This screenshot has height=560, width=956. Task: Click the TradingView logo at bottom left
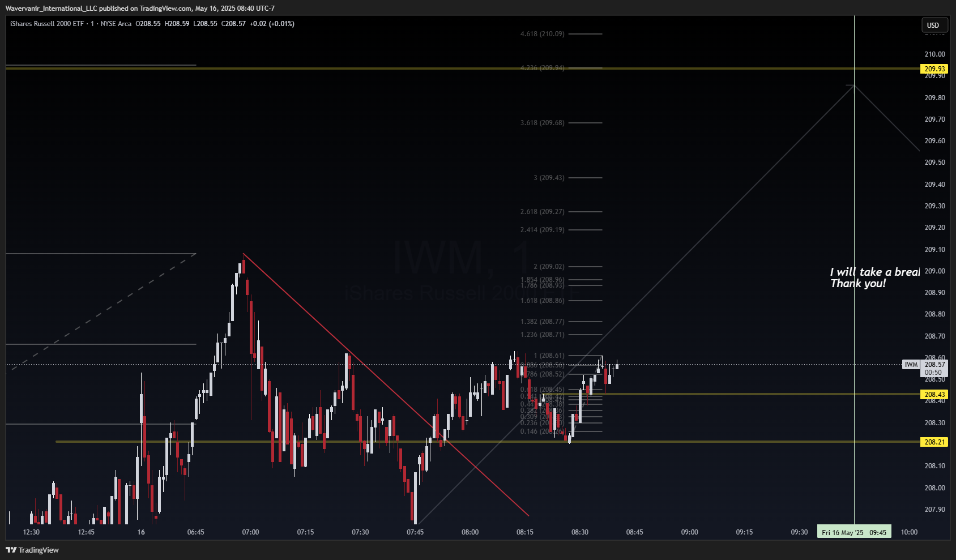32,550
